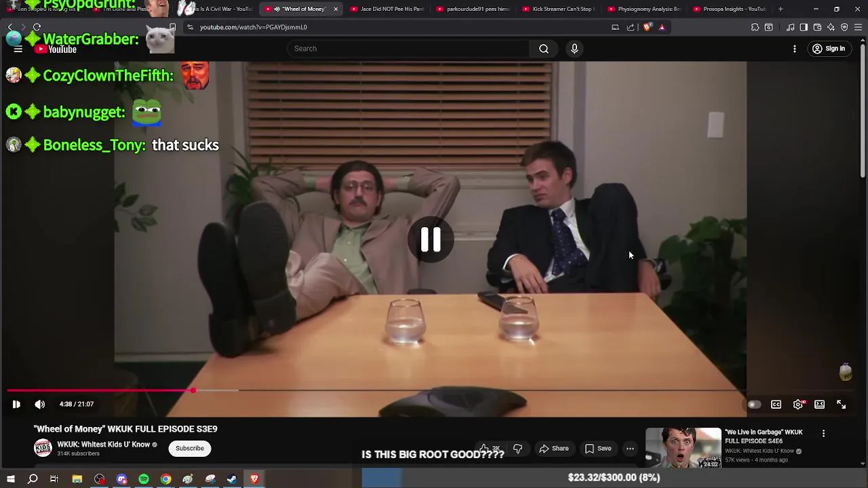Reload the page
The image size is (868, 488).
click(x=37, y=27)
